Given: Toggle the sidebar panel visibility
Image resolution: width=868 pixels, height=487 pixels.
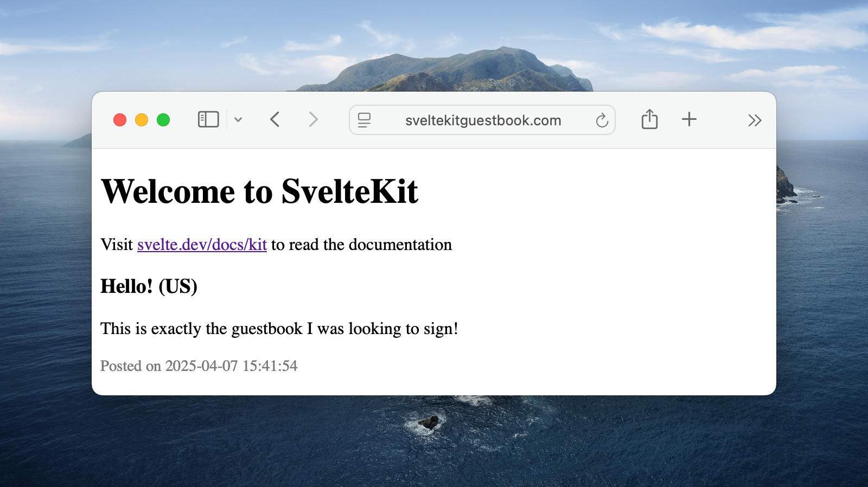Looking at the screenshot, I should [x=208, y=119].
